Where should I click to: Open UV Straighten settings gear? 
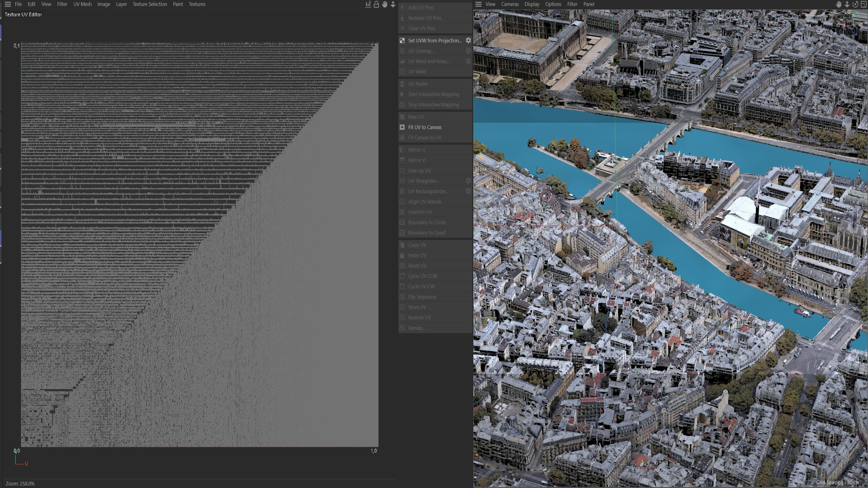(x=468, y=181)
